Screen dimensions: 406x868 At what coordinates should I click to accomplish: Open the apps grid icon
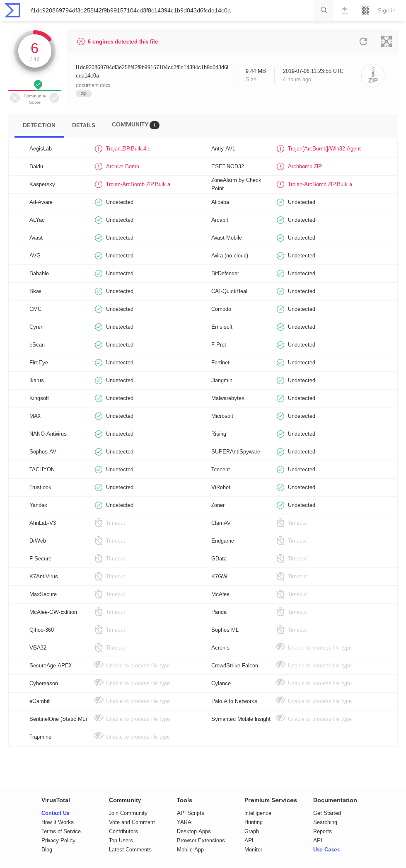pos(365,10)
